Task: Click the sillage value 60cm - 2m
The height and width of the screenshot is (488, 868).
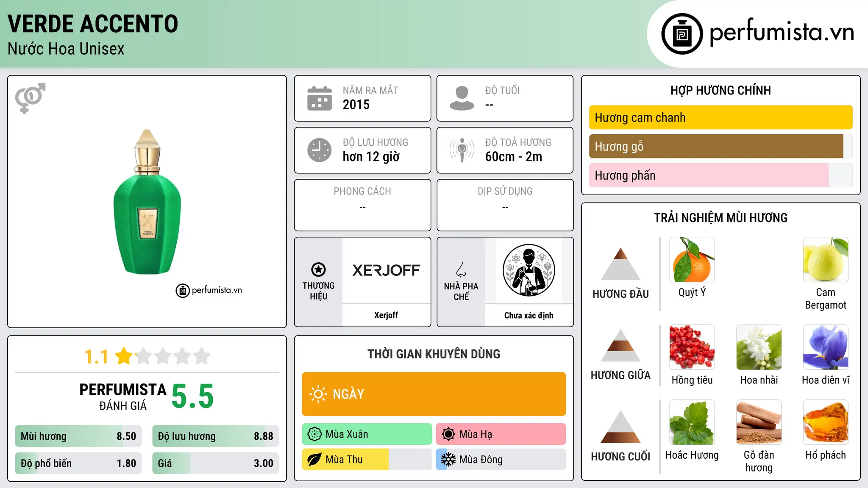Action: [514, 156]
